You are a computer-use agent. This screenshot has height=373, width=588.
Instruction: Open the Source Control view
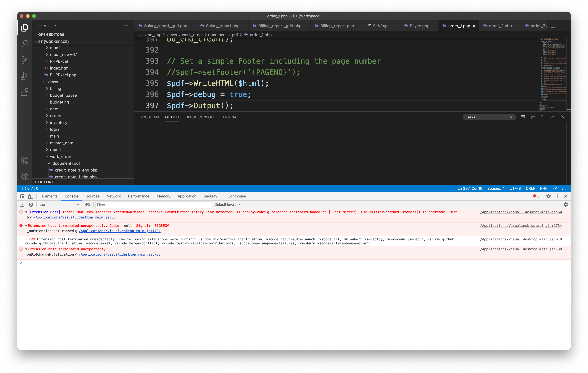pos(24,60)
